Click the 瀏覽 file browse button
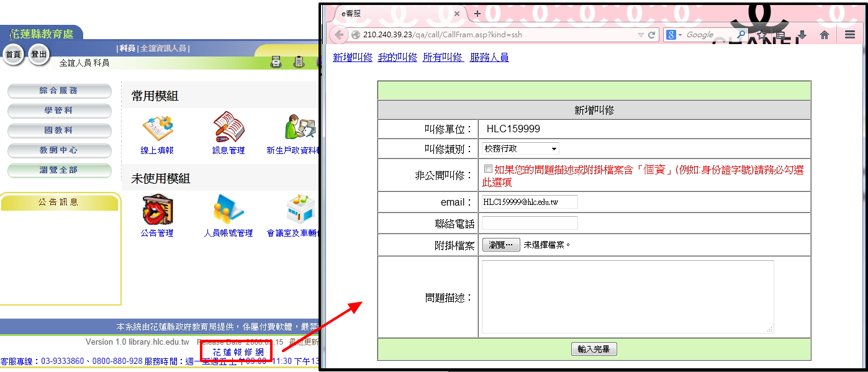This screenshot has width=868, height=372. 501,245
